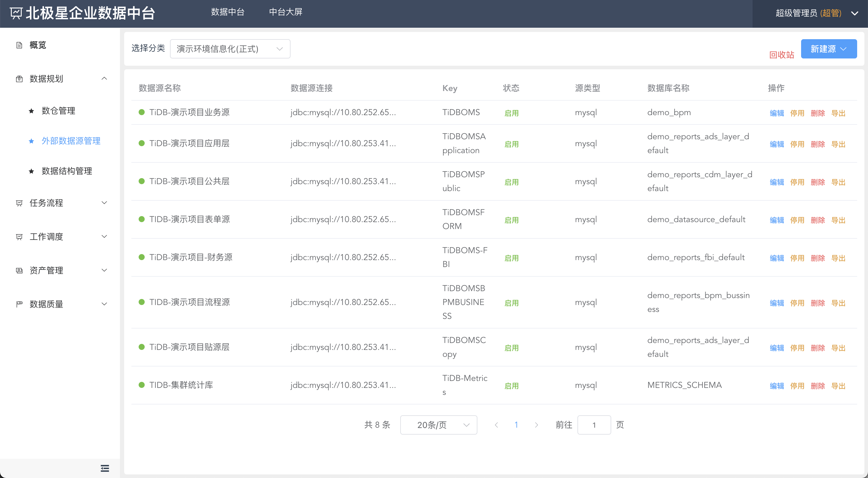Click the green status dot of TiDB-演示项目业务源
This screenshot has height=478, width=868.
click(x=142, y=112)
